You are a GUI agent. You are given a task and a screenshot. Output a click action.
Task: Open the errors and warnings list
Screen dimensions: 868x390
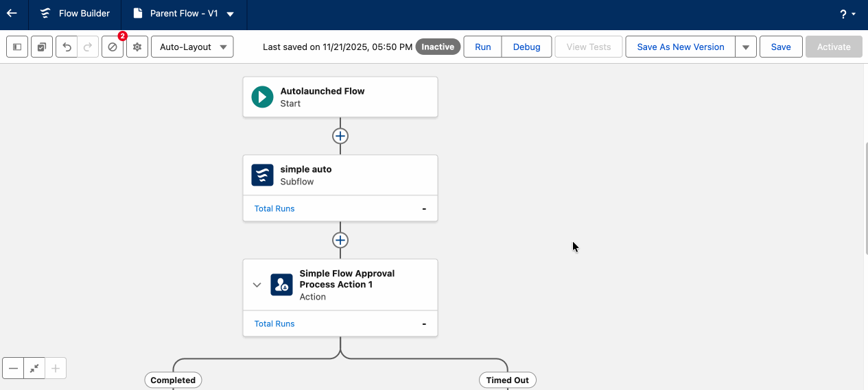(113, 47)
